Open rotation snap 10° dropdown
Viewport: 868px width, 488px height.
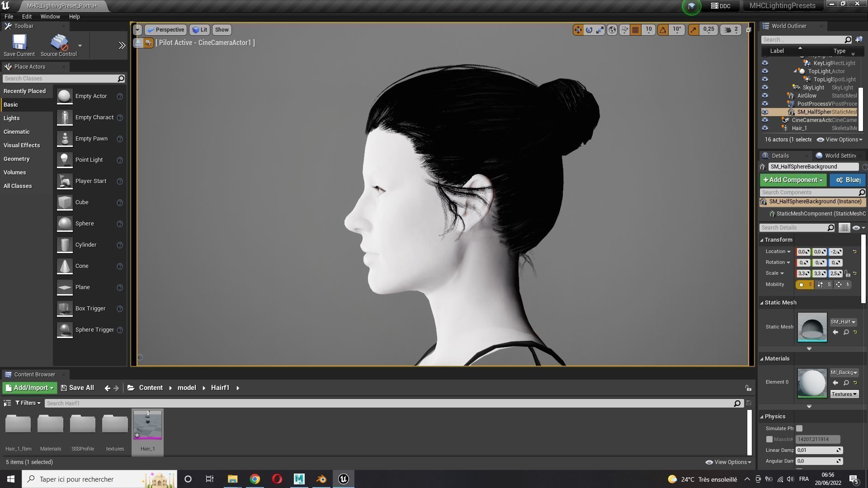click(677, 30)
